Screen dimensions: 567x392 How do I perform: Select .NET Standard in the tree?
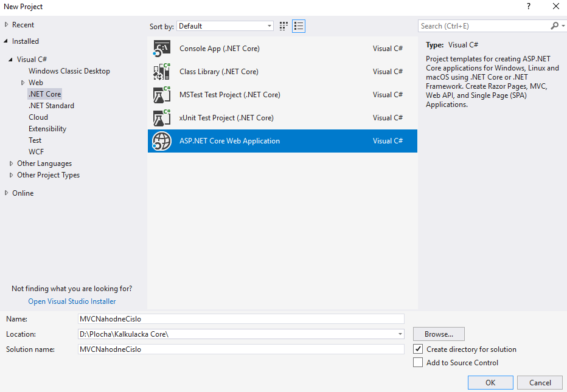pos(51,106)
